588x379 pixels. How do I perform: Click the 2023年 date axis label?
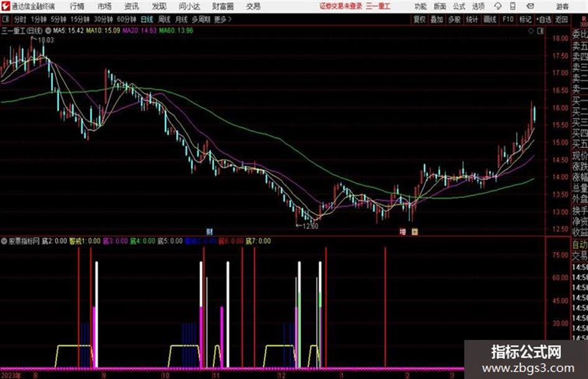coord(11,375)
